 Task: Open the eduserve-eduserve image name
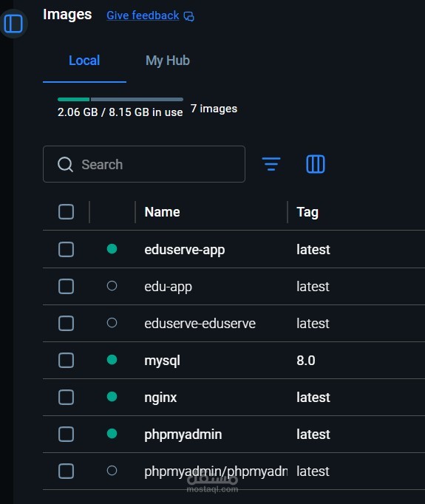[200, 324]
